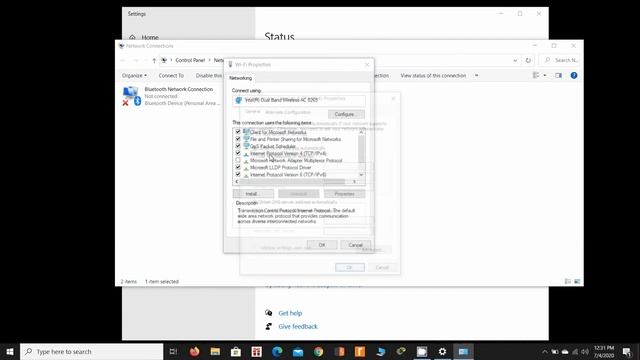
Task: Uncheck File and Printer Sharing for Microsoft Networks
Action: (238, 139)
